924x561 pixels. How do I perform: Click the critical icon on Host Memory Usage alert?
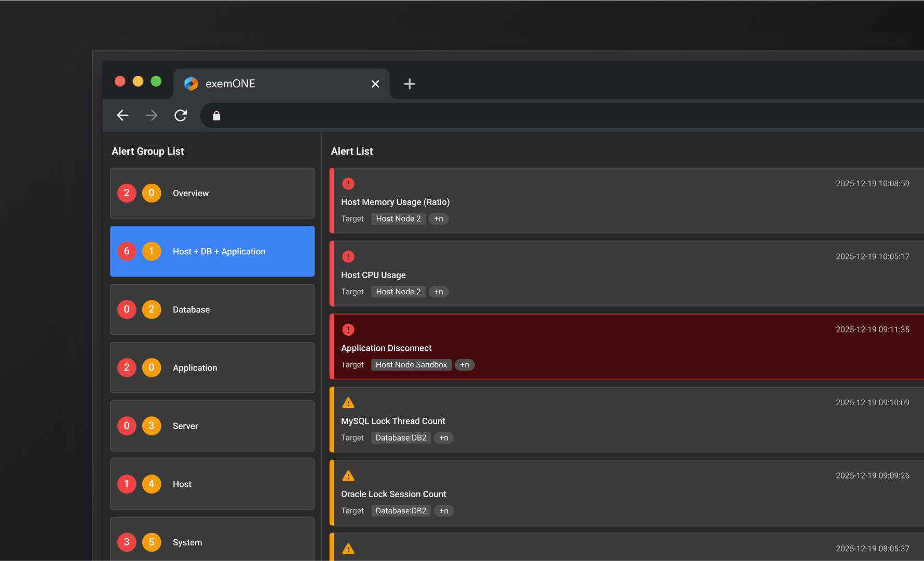pos(348,184)
